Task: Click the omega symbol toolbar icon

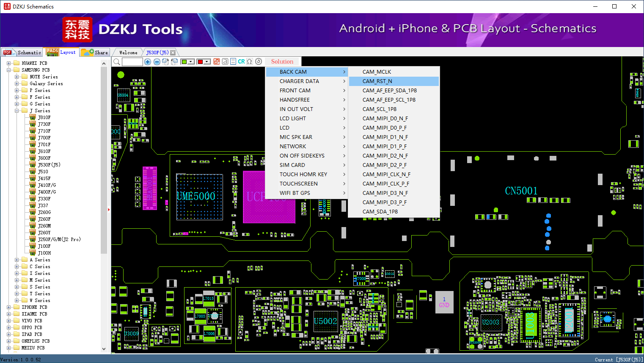Action: (250, 62)
